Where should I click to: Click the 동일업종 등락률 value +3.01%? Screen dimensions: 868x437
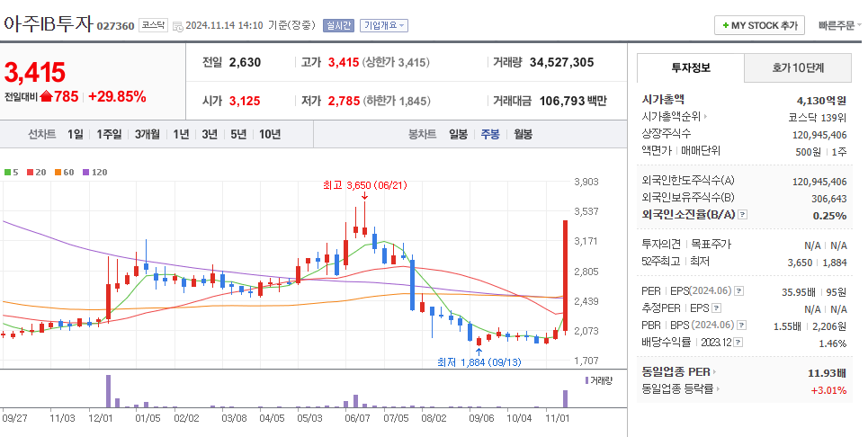click(x=828, y=390)
